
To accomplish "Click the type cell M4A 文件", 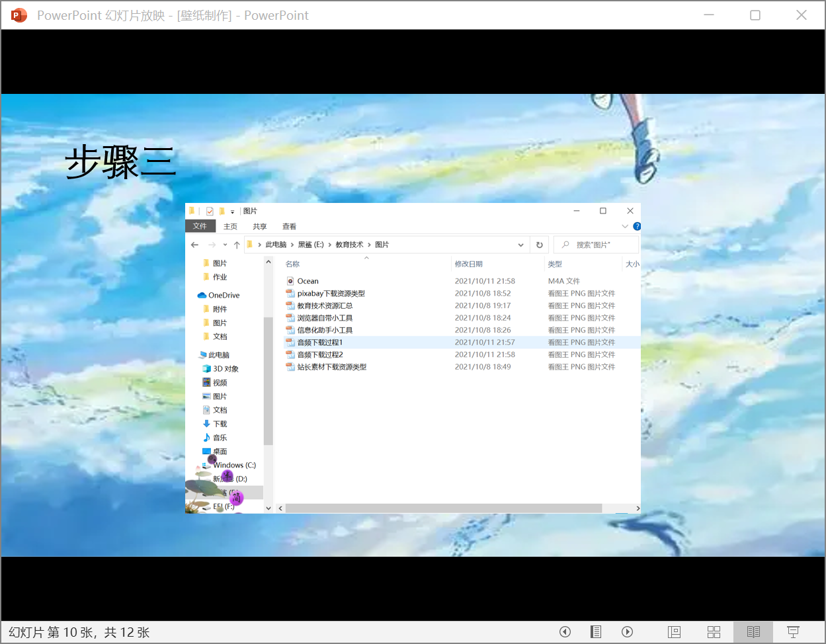I will [564, 281].
